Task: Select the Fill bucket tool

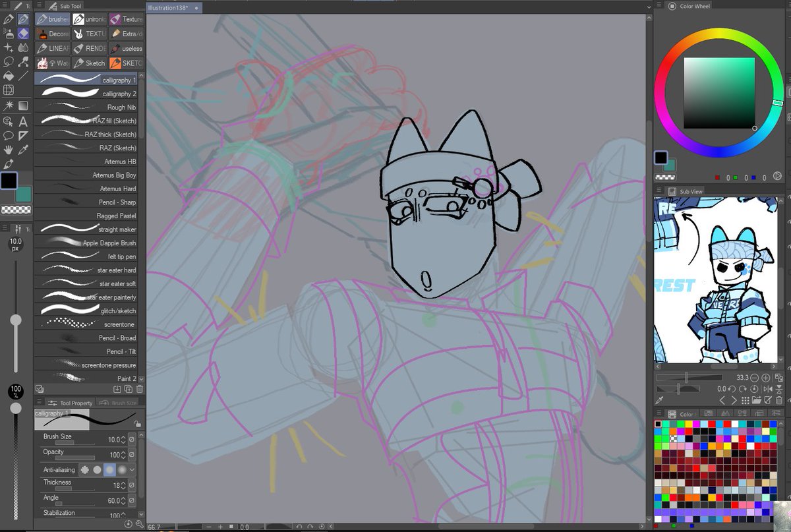Action: 8,76
